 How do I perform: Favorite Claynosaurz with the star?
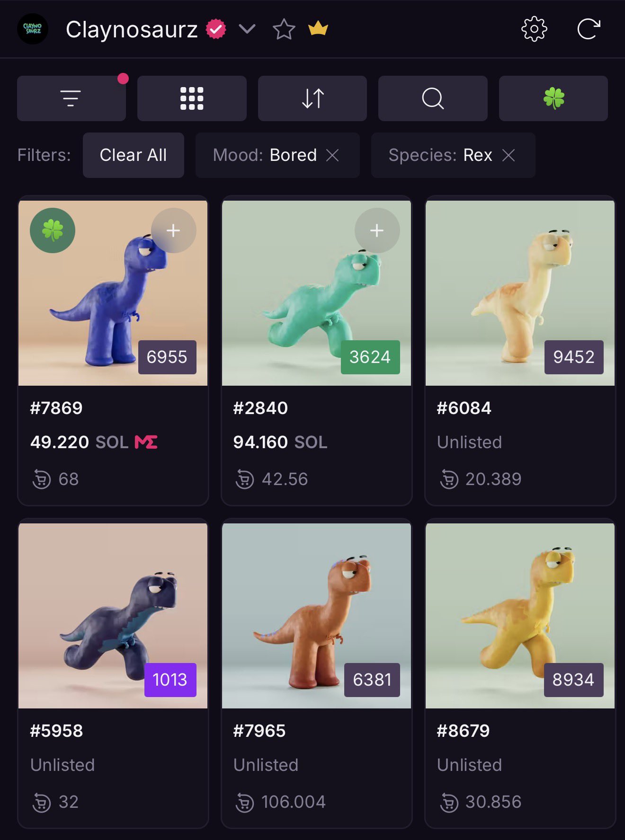[284, 29]
